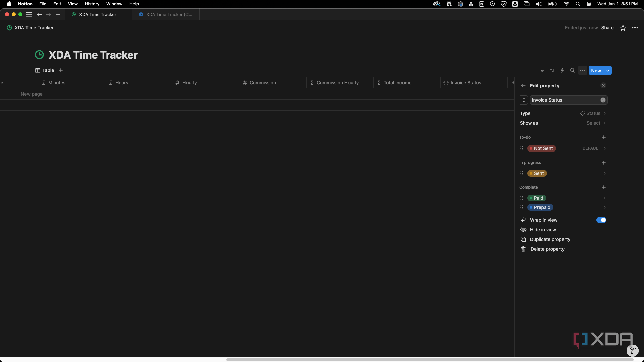The image size is (644, 362).
Task: Open the Invoice Status column header
Action: click(x=474, y=83)
